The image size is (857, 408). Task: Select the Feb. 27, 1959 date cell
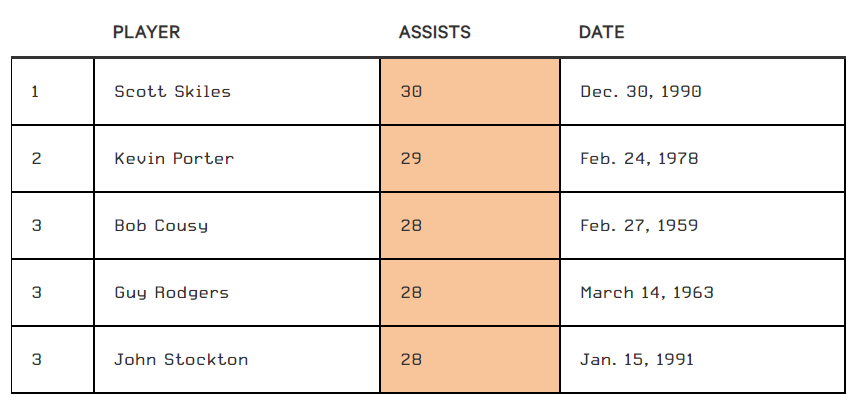pyautogui.click(x=639, y=226)
